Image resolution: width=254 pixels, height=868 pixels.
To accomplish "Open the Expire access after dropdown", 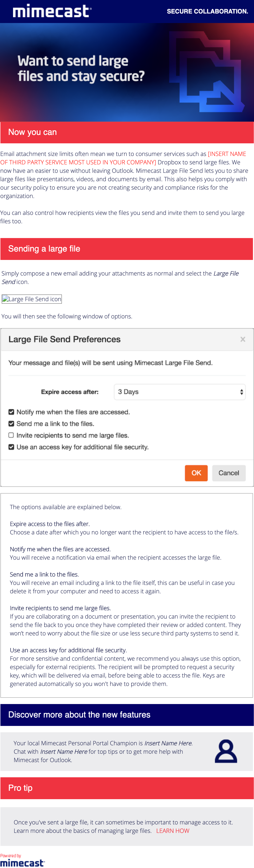I will click(x=180, y=392).
